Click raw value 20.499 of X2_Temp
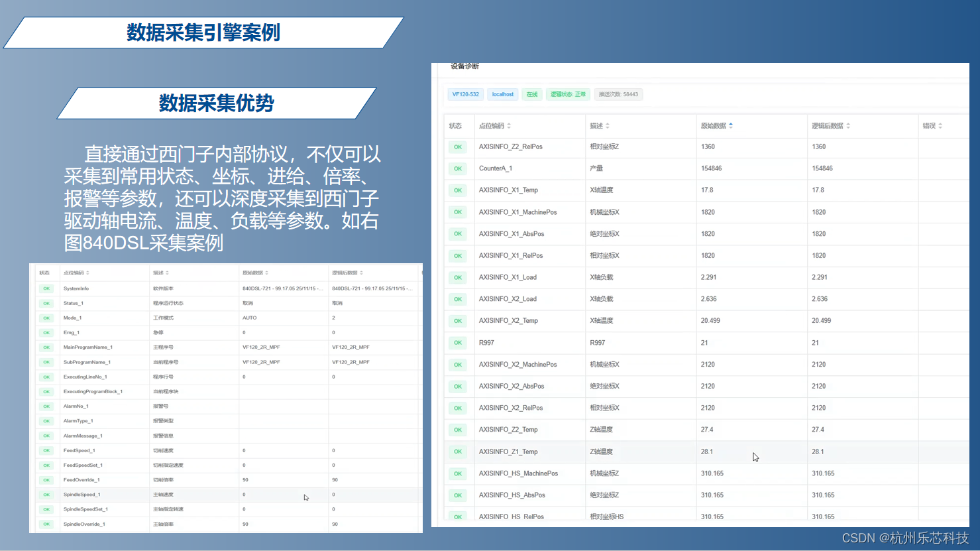Viewport: 980px width, 551px height. (710, 321)
